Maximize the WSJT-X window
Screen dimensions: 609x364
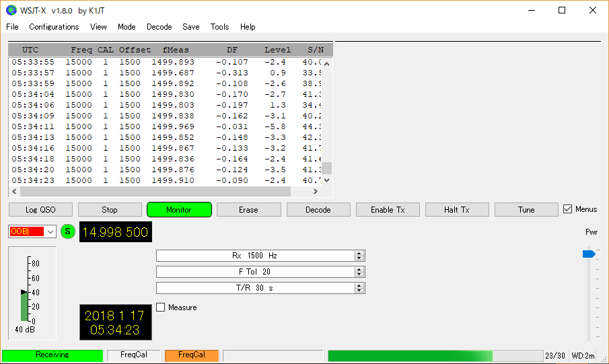pos(562,11)
